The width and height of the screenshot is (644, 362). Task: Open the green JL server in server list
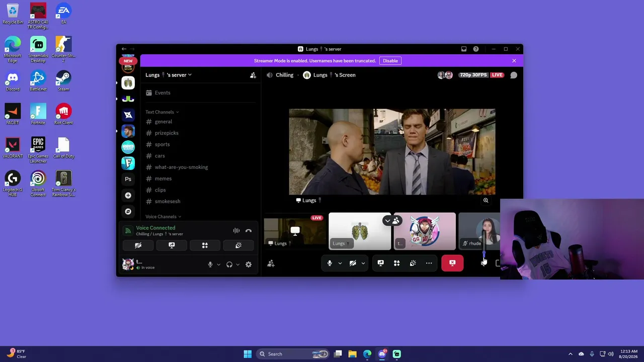(x=128, y=99)
